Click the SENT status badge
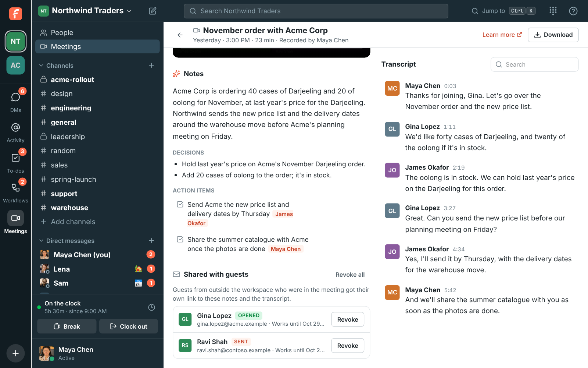 pyautogui.click(x=241, y=342)
